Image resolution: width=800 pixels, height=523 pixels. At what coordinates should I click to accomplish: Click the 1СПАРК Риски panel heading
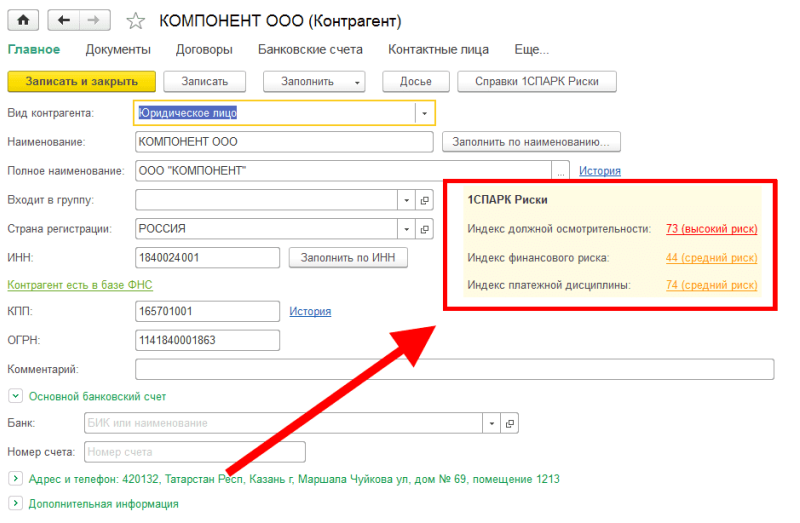coord(507,200)
